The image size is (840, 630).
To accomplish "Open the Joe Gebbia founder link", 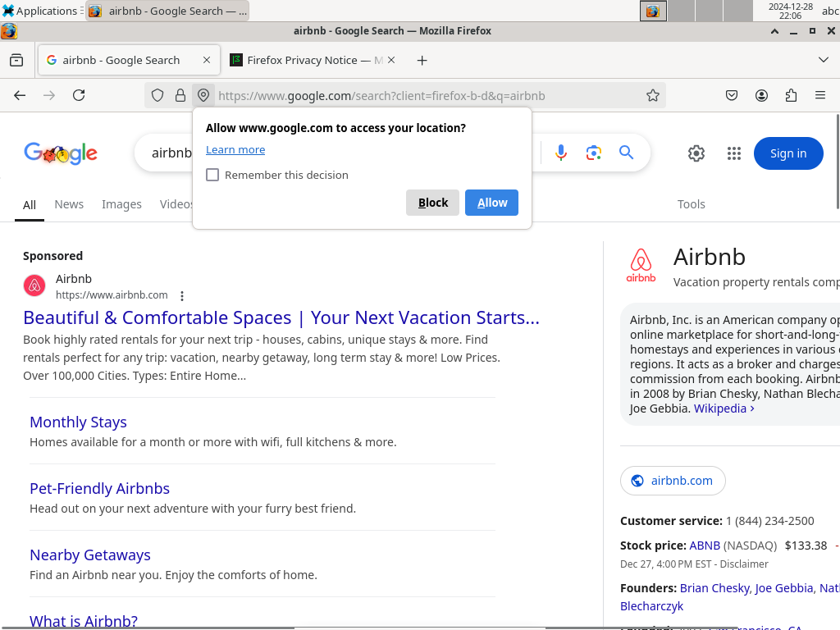I will coord(783,588).
